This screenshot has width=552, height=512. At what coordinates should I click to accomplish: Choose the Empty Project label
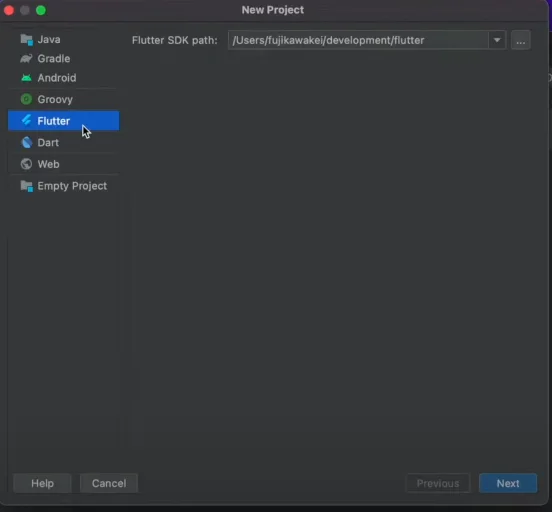click(x=72, y=186)
